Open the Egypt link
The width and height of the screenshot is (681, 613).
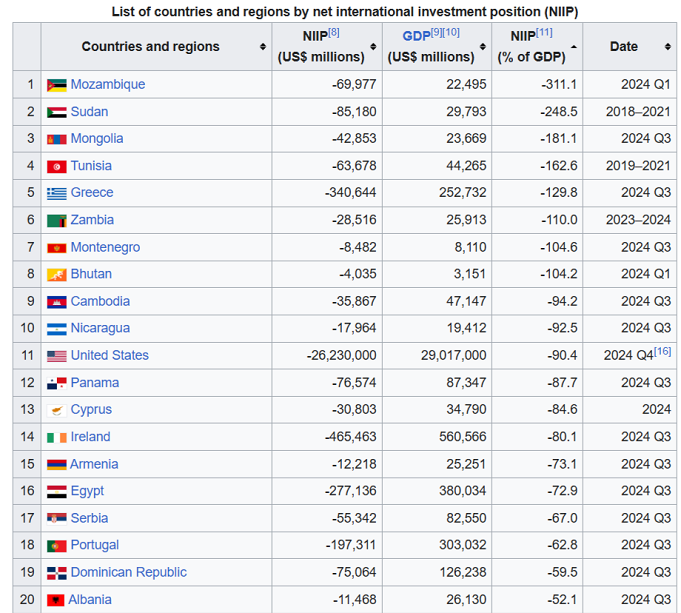(x=87, y=491)
